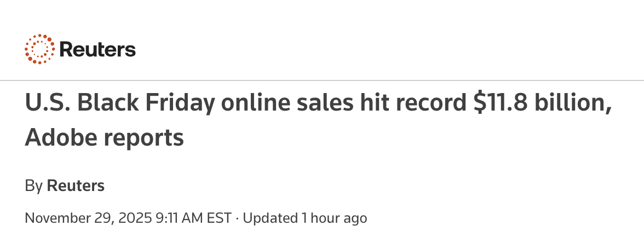The image size is (644, 243).
Task: Click "Black Friday" in the headline
Action: [146, 103]
